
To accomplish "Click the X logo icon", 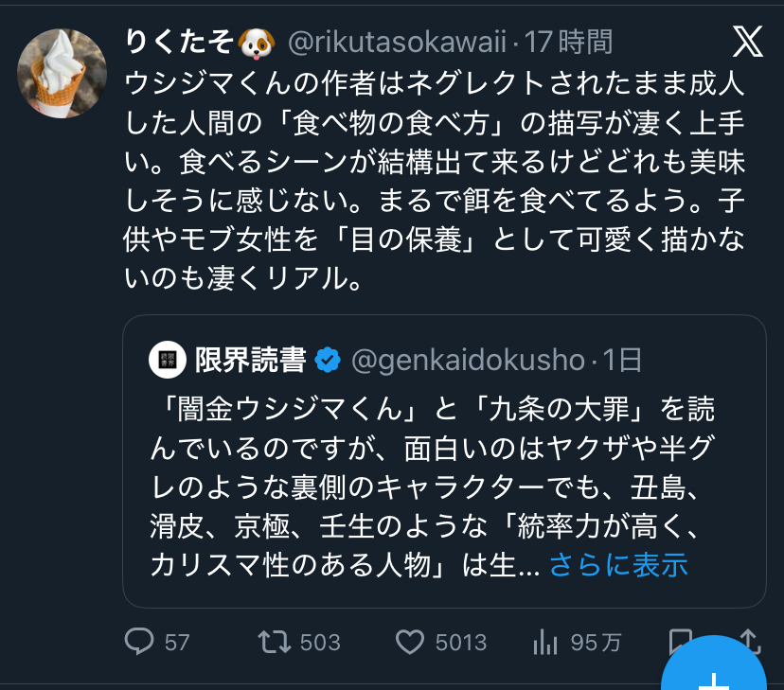I will point(748,41).
